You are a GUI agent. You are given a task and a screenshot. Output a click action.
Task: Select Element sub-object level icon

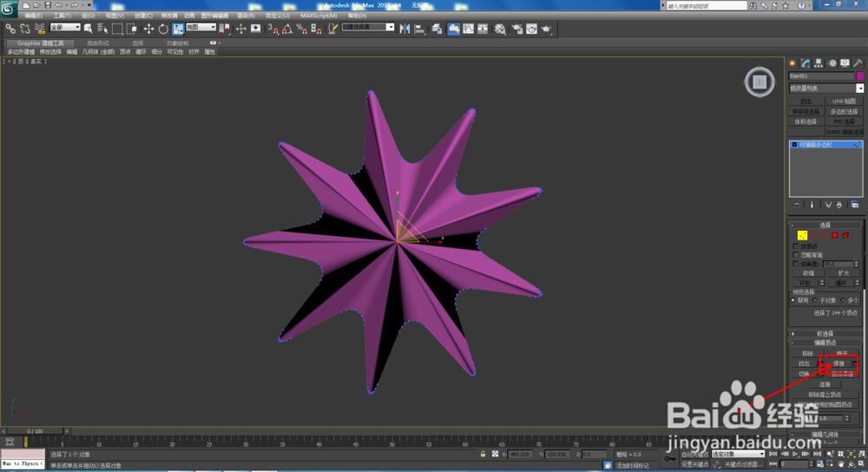click(845, 235)
